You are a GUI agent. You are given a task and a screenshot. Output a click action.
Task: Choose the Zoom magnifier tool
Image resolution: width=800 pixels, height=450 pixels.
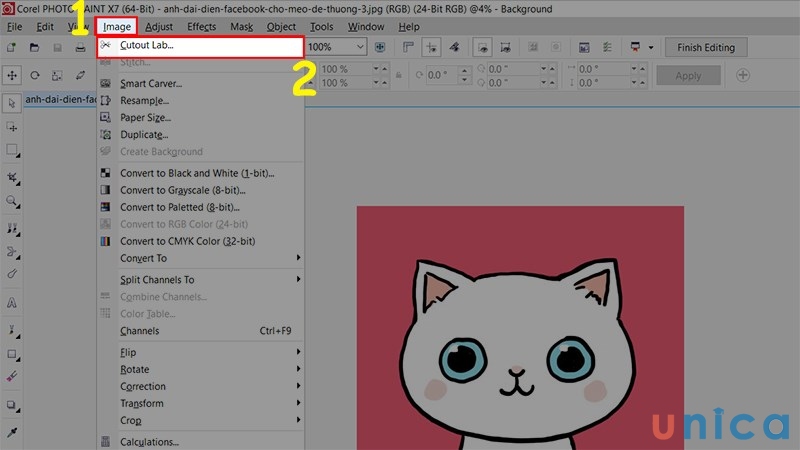coord(12,201)
